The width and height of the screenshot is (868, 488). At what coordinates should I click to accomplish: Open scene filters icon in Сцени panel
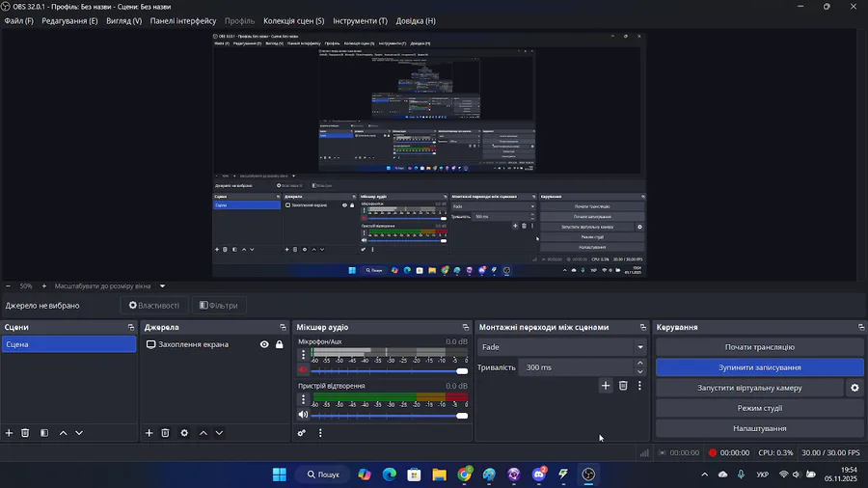[44, 433]
